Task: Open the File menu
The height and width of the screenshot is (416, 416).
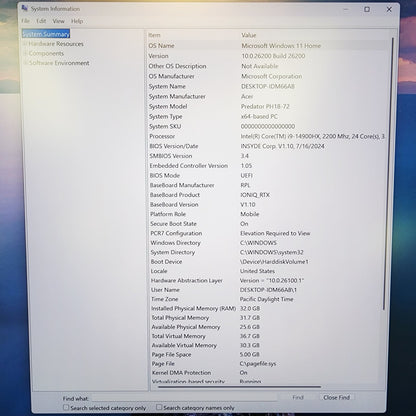Action: point(26,21)
